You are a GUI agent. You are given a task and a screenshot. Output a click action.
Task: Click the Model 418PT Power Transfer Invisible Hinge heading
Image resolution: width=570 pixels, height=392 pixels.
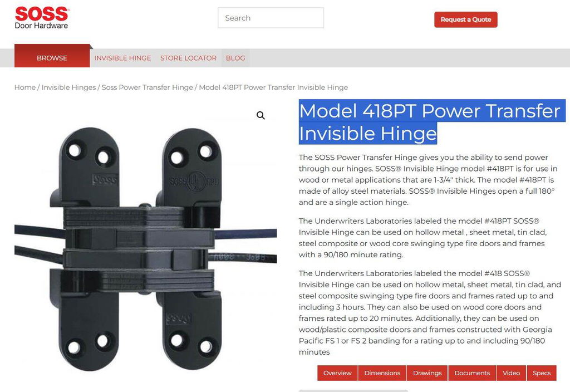click(432, 122)
